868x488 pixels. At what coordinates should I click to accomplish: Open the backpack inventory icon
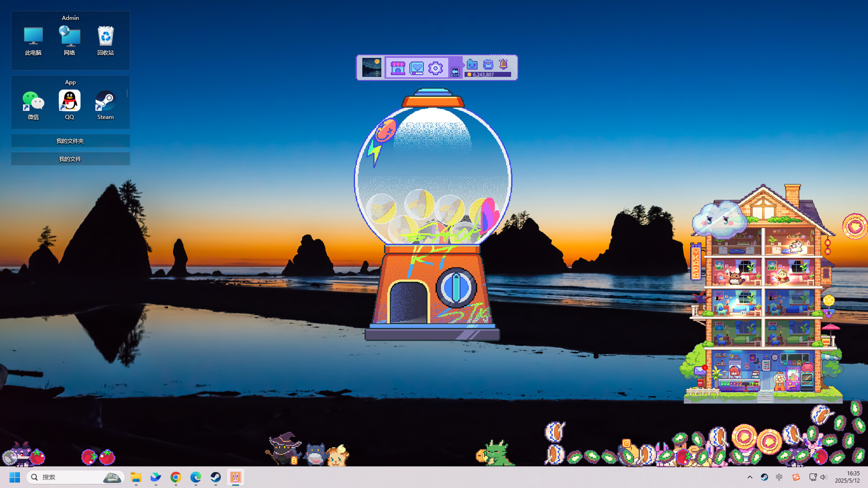pyautogui.click(x=488, y=64)
